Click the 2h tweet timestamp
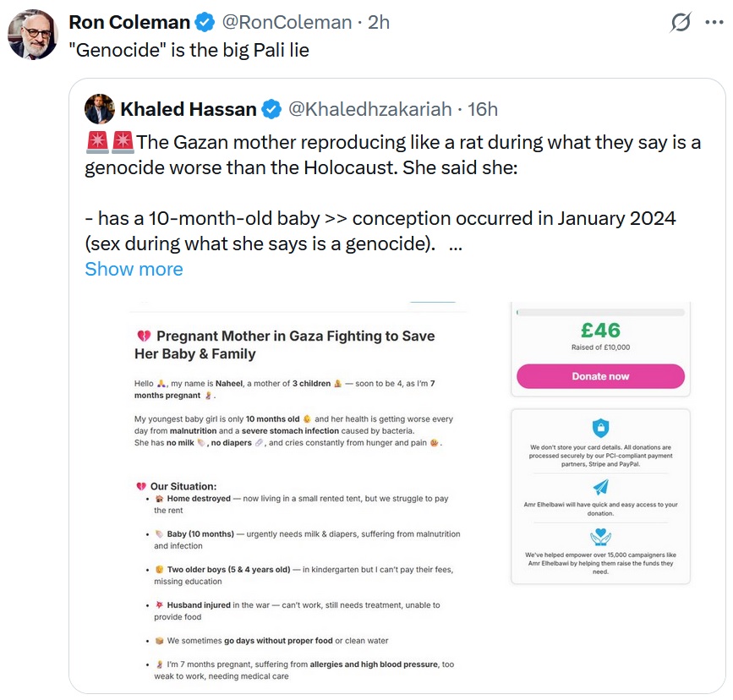This screenshot has height=700, width=733. coord(379,22)
